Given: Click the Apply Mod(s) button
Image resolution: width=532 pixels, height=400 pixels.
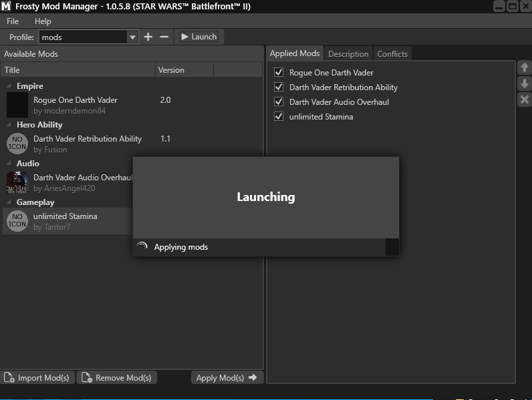Looking at the screenshot, I should click(227, 377).
